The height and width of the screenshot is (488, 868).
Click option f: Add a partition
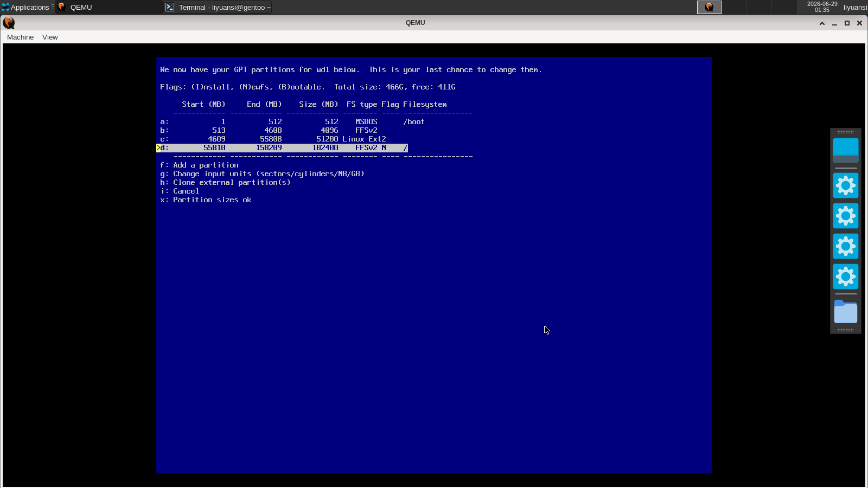(199, 165)
